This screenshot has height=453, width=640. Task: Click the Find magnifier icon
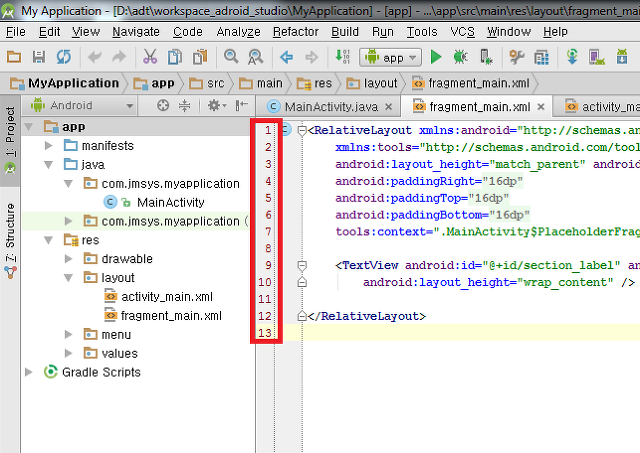point(231,57)
